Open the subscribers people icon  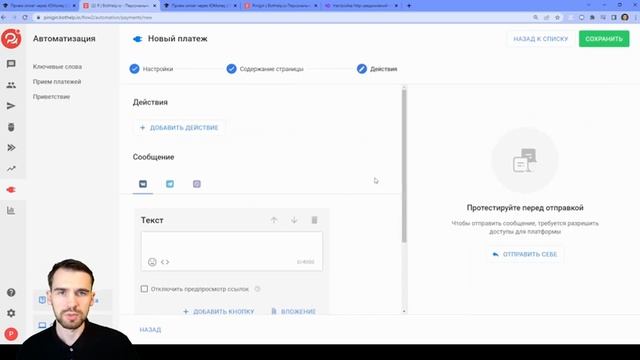[x=11, y=85]
